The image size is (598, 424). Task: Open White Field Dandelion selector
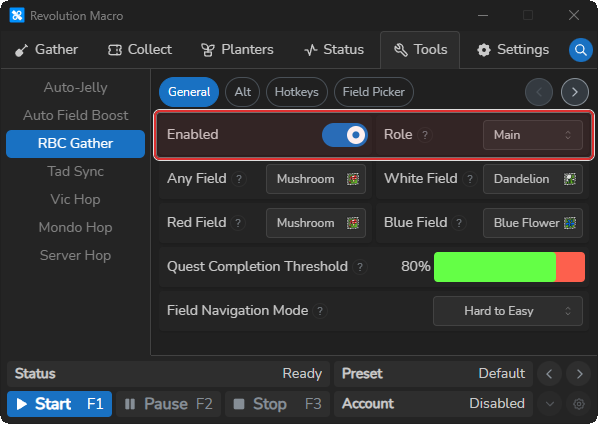coord(533,179)
